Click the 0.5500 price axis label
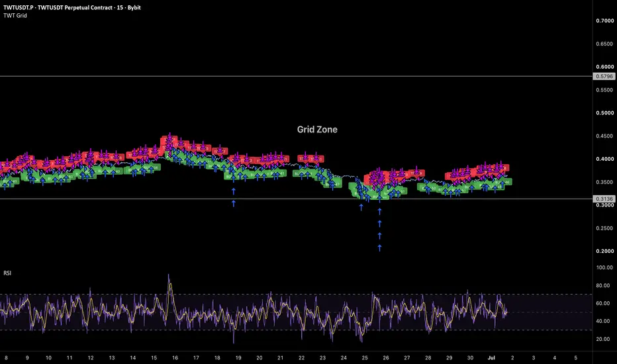617x364 pixels. point(604,90)
